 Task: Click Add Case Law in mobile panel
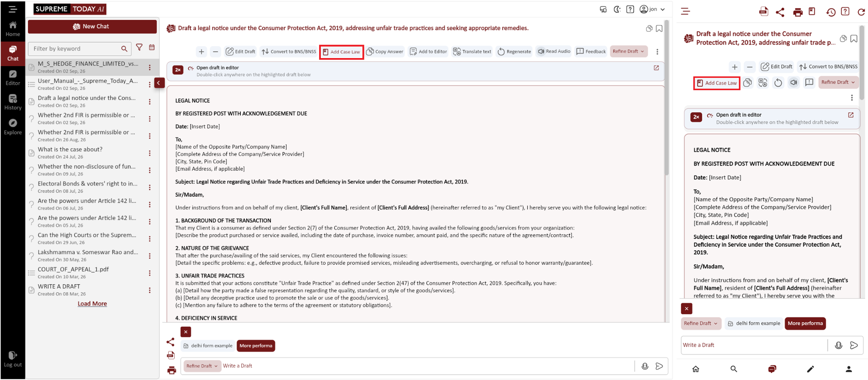(717, 83)
